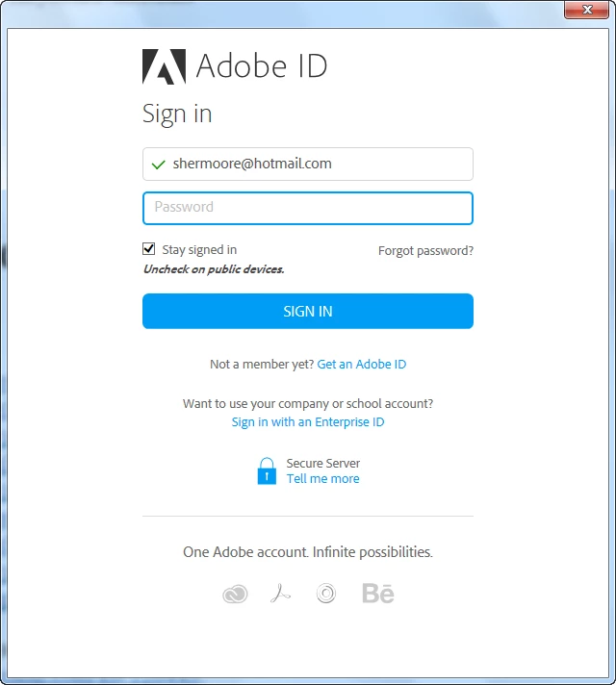This screenshot has width=616, height=685.
Task: Click the 'Stay signed in' label
Action: [199, 250]
